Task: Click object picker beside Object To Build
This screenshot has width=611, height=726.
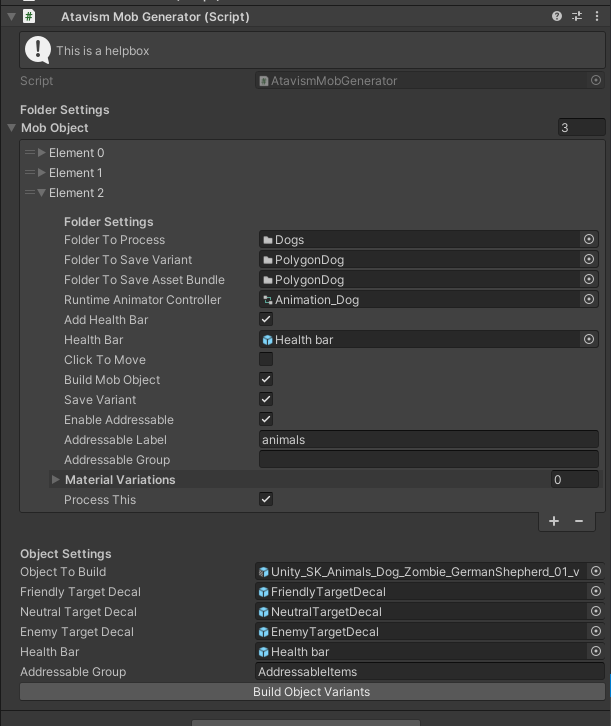Action: 596,572
